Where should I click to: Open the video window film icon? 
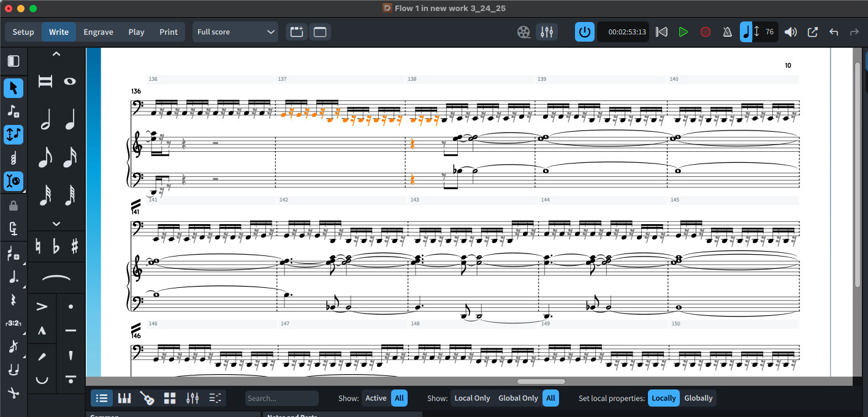coord(523,32)
